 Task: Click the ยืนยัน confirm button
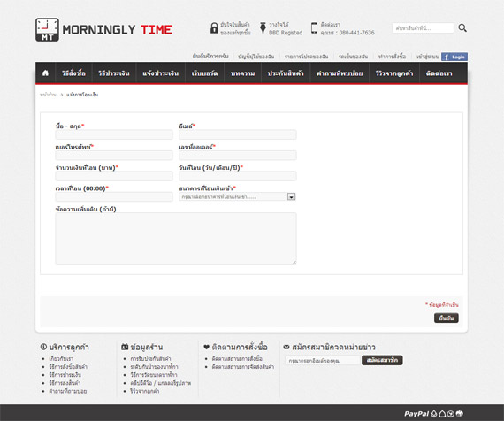[x=447, y=318]
